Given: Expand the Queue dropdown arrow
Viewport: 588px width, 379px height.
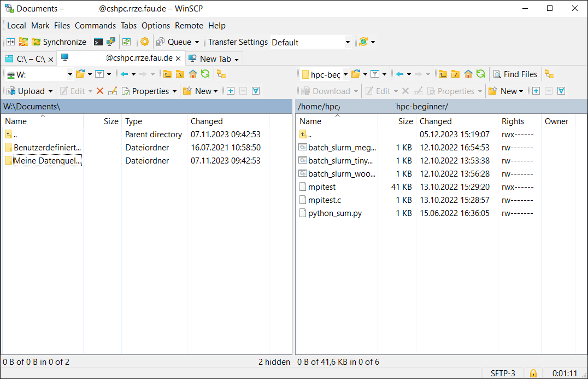Looking at the screenshot, I should [x=197, y=42].
